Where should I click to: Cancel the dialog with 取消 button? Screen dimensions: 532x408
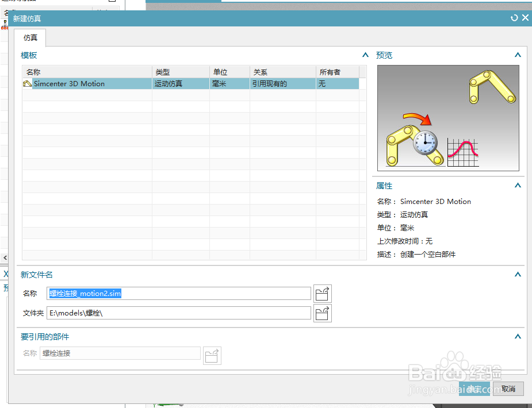click(508, 388)
